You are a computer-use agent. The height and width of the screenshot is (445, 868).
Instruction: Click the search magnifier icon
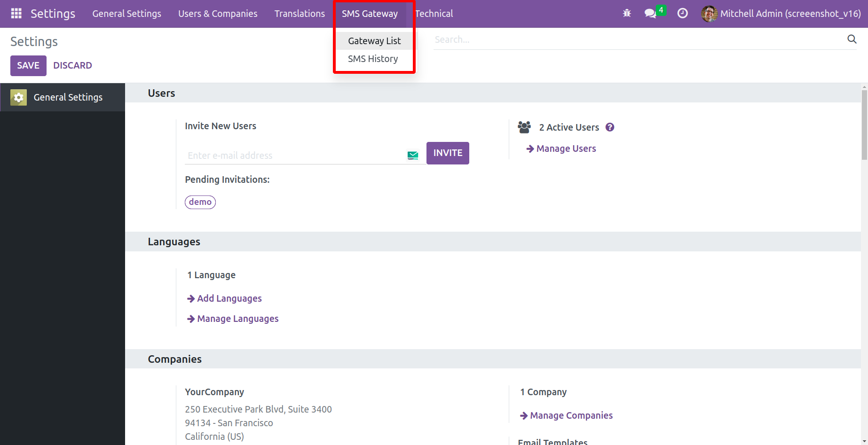coord(852,39)
